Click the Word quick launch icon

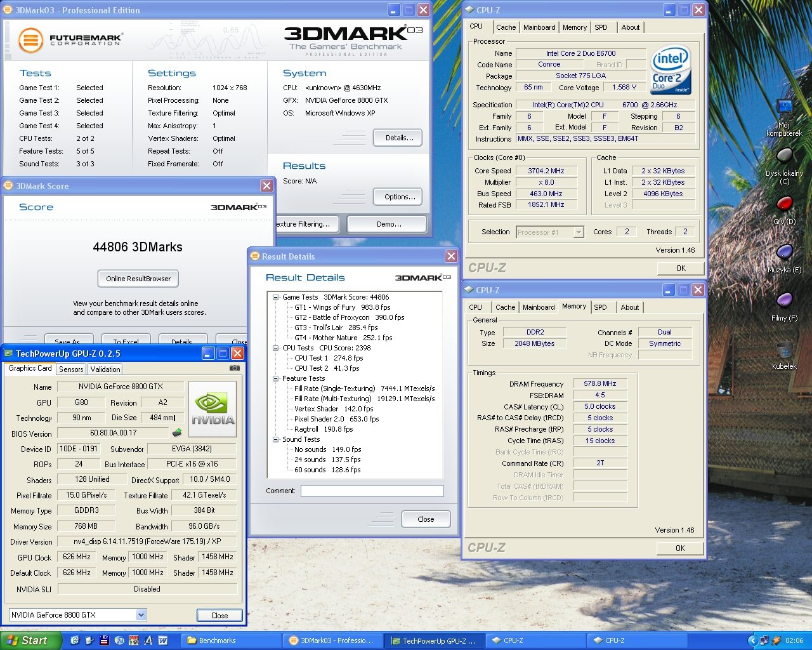click(162, 640)
